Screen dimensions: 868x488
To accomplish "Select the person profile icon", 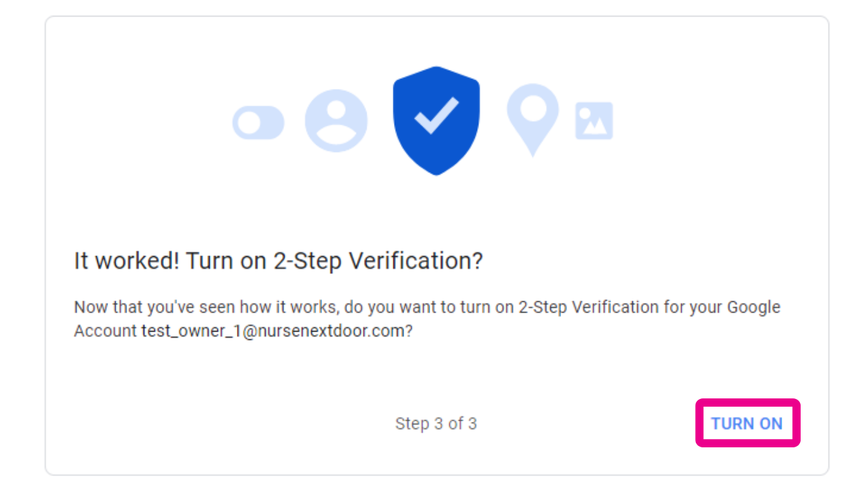I will pyautogui.click(x=337, y=121).
